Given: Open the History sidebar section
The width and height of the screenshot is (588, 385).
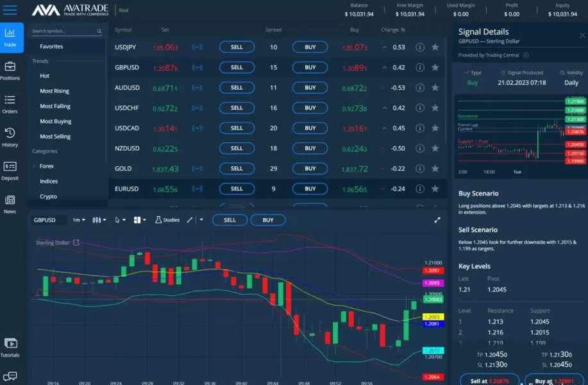Looking at the screenshot, I should coord(10,137).
